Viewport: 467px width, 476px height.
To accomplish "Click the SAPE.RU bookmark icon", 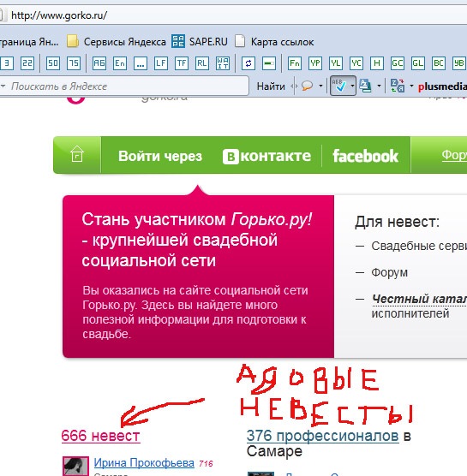I will 178,42.
